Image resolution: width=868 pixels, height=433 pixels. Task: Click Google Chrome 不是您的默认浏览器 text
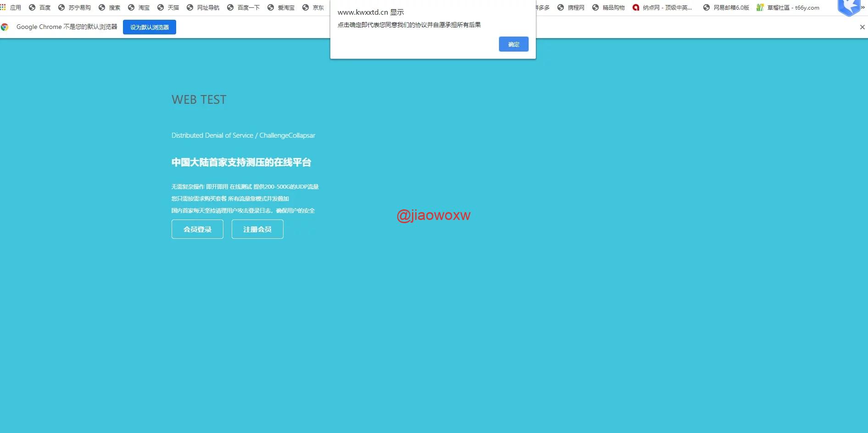point(67,27)
